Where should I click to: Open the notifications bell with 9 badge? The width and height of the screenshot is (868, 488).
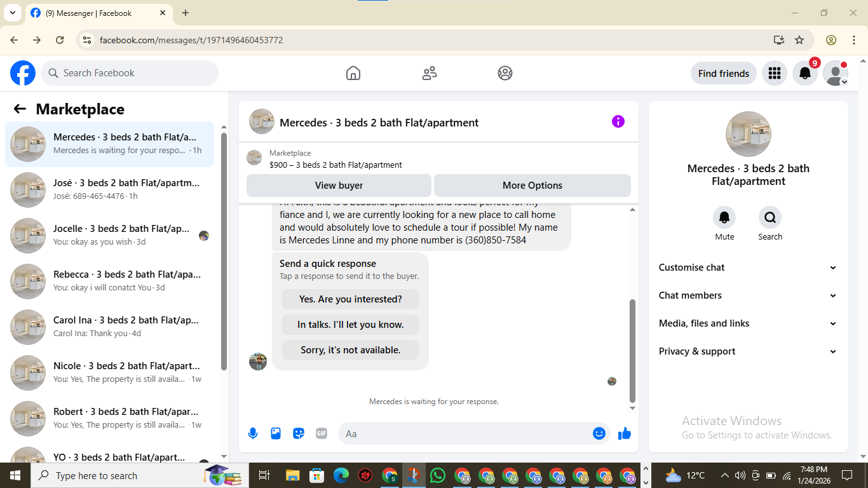pos(805,73)
